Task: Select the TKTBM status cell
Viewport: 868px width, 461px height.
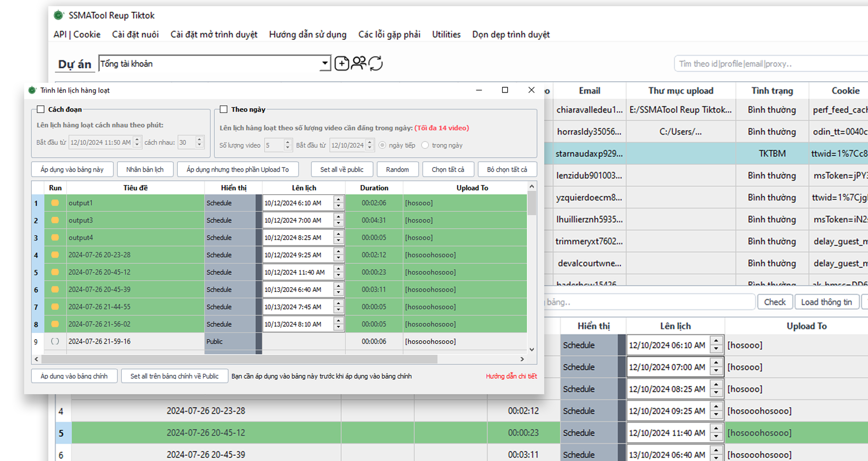Action: pyautogui.click(x=772, y=154)
